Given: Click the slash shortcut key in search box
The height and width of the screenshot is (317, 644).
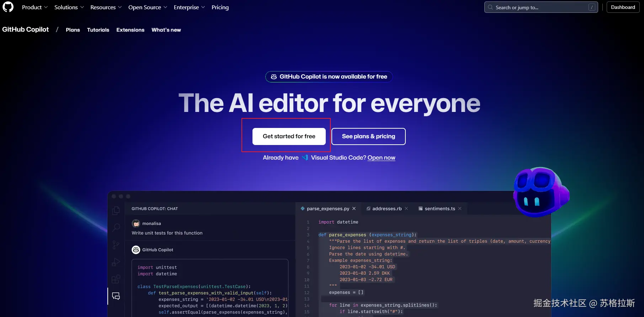Looking at the screenshot, I should pos(592,7).
